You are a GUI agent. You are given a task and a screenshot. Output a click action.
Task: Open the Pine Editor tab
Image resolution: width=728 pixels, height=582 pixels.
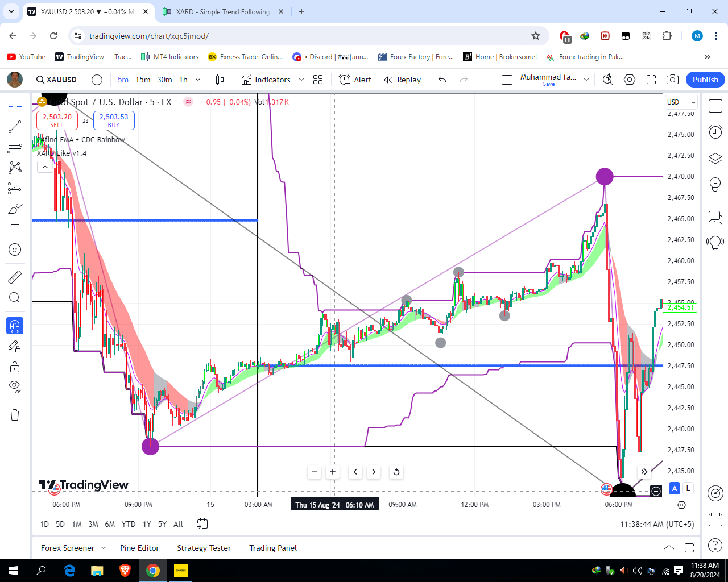(x=139, y=548)
